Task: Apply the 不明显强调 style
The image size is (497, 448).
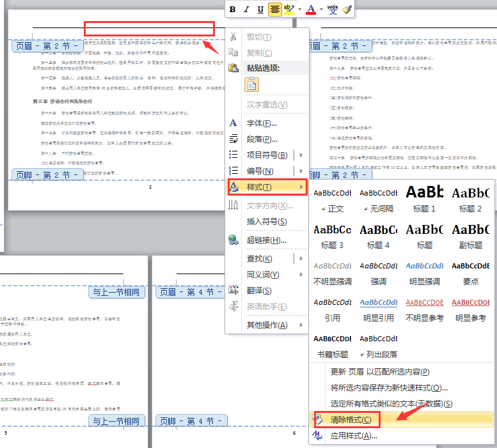Action: (x=332, y=274)
